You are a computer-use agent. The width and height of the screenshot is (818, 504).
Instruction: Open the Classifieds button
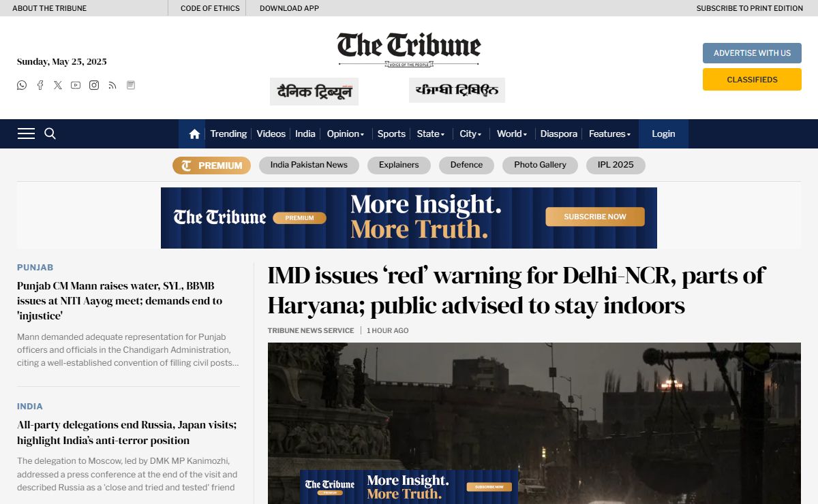point(752,80)
